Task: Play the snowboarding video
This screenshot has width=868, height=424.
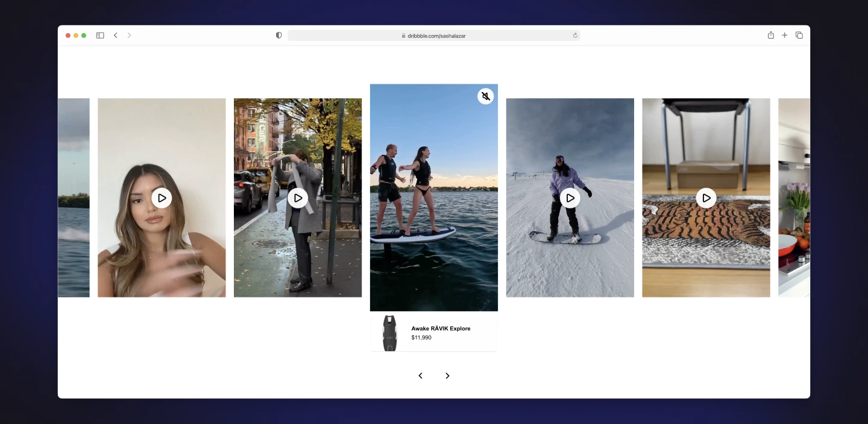Action: pos(570,198)
